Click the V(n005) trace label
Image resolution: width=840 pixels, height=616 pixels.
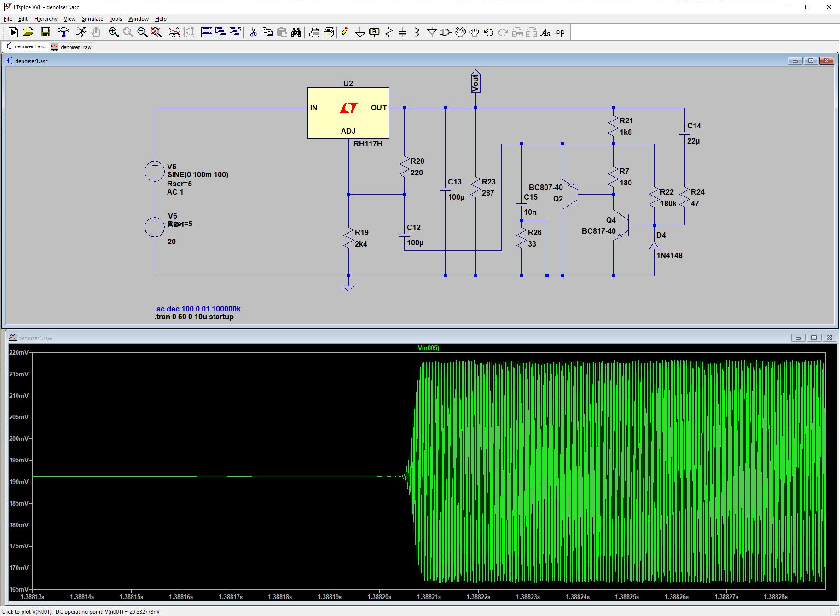click(x=428, y=348)
